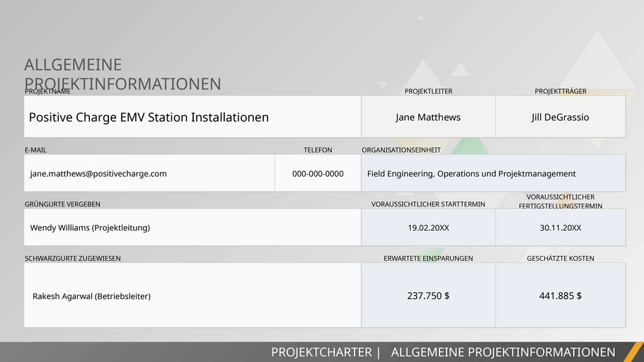This screenshot has height=362, width=644.
Task: Select the 'TELEFON' label
Action: (318, 150)
